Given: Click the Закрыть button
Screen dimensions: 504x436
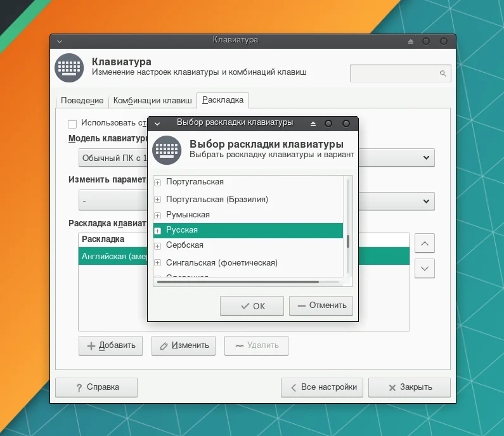Looking at the screenshot, I should (409, 387).
